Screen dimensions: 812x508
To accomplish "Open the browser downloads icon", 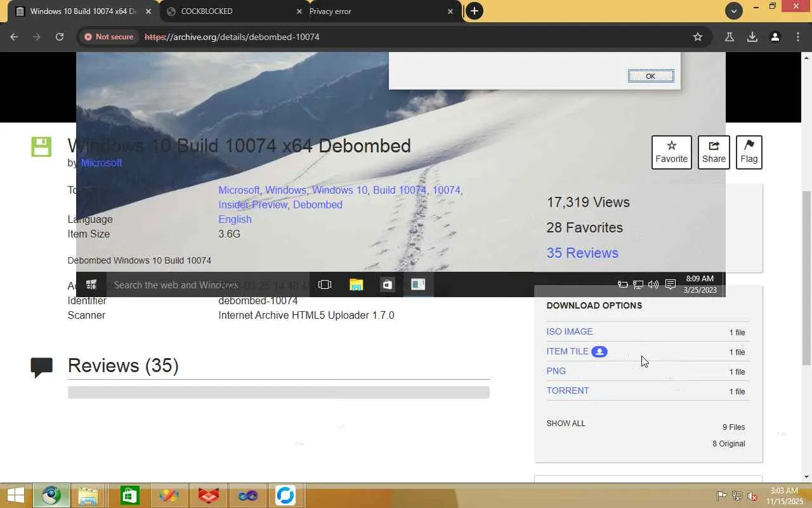I will click(x=752, y=37).
